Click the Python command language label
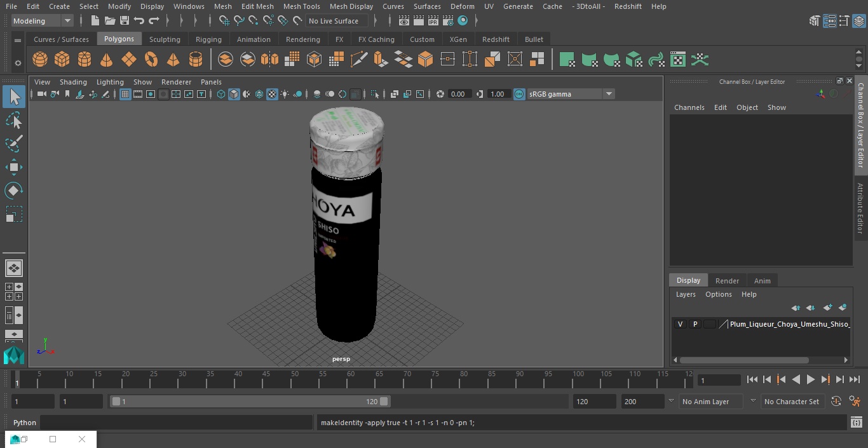 click(x=25, y=423)
